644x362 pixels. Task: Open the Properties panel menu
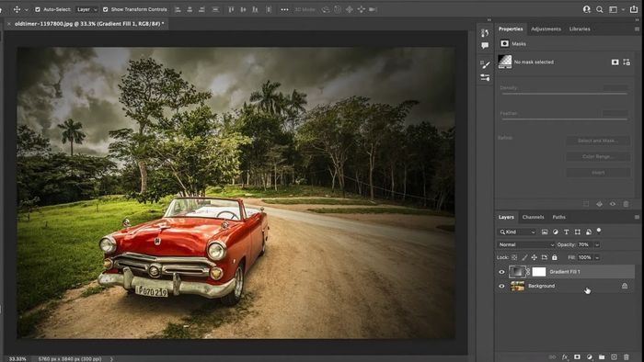click(637, 29)
